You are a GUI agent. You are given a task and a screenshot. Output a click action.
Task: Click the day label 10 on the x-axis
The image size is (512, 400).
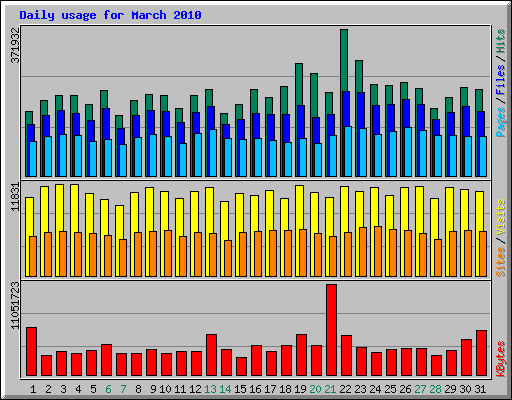click(x=165, y=389)
